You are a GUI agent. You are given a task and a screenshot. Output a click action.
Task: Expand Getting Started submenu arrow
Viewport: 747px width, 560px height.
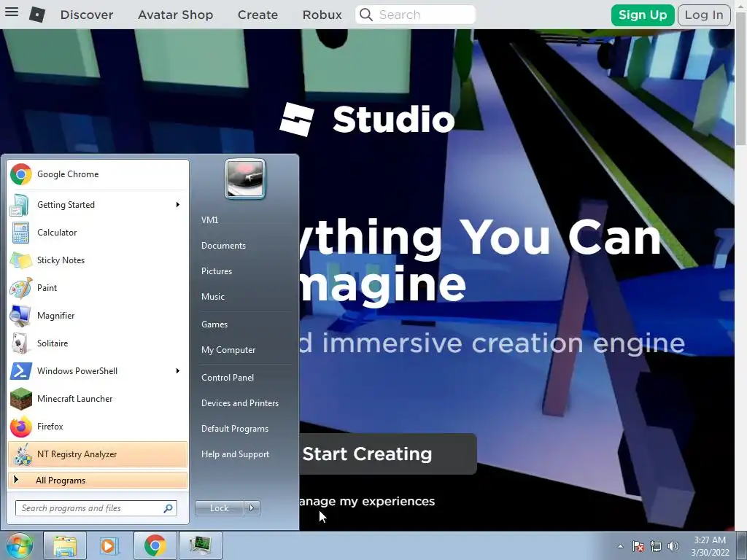click(x=178, y=205)
